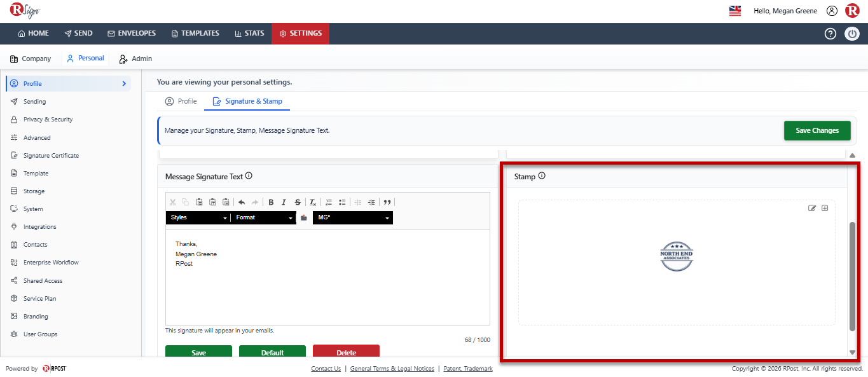
Task: Open General Terms & Legal Notices link
Action: [392, 369]
